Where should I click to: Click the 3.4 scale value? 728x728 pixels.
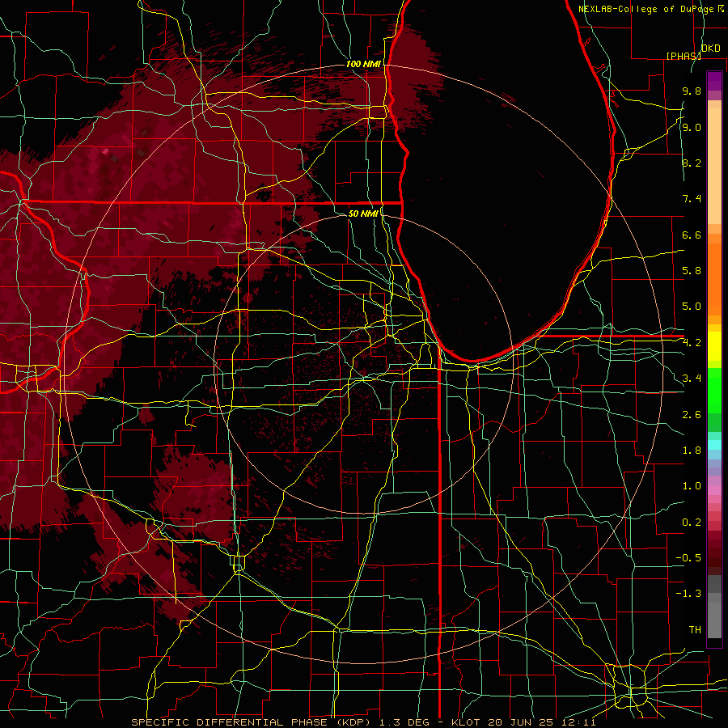[x=692, y=379]
